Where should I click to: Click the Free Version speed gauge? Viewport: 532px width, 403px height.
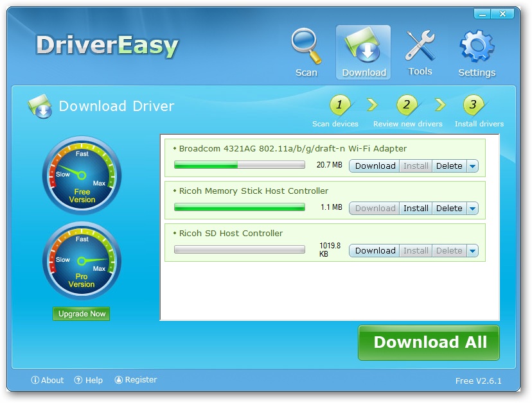(x=82, y=175)
